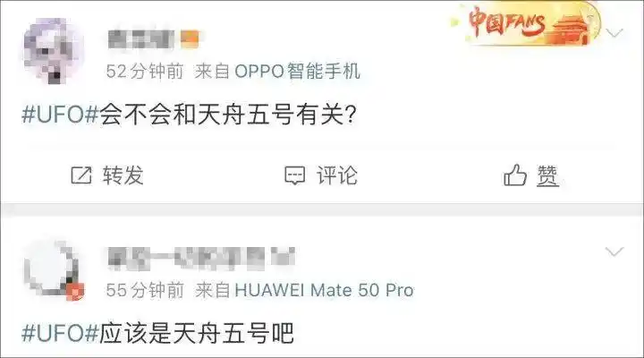Image resolution: width=644 pixels, height=358 pixels.
Task: Click the orange membership badge beside first username
Action: click(190, 39)
